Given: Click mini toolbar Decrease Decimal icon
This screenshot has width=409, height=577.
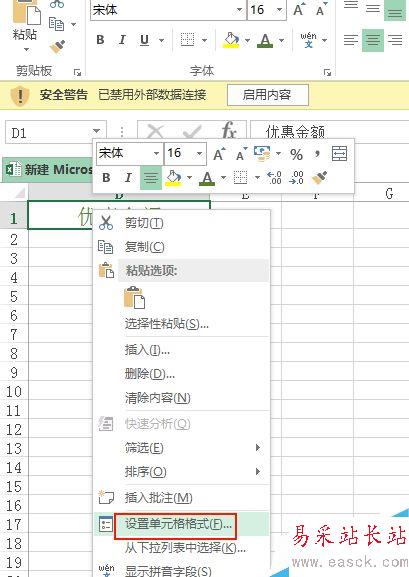Looking at the screenshot, I should click(x=297, y=178).
